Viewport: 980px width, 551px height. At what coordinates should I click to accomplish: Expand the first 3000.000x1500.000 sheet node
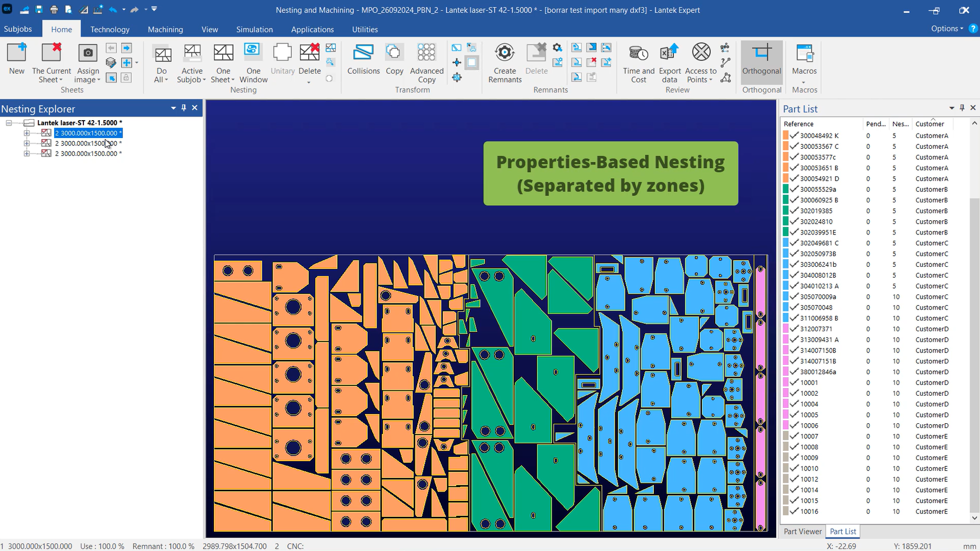pos(27,133)
